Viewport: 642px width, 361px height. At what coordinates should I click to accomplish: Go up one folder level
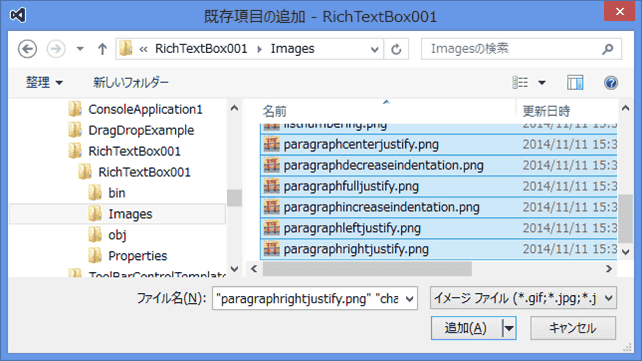pos(102,49)
